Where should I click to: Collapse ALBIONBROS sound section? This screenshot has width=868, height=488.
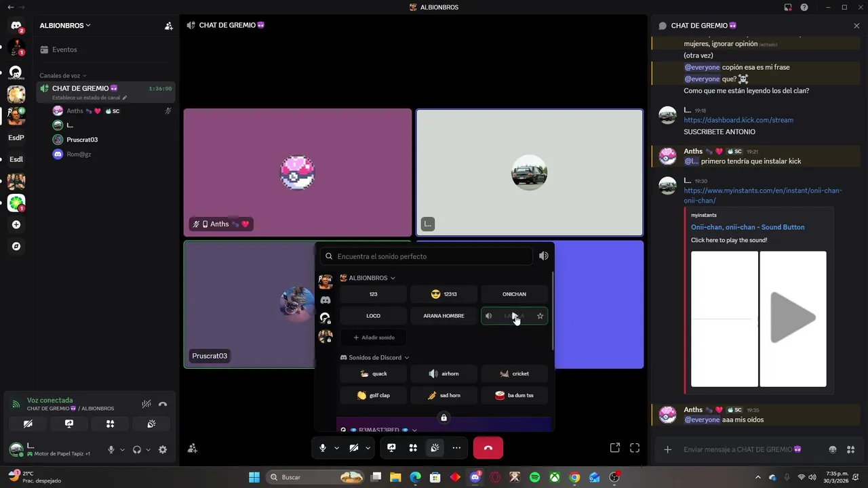point(368,278)
